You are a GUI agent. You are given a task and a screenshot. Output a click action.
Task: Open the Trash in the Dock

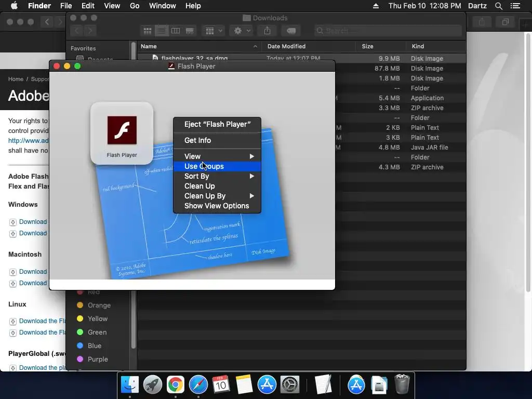[x=402, y=385]
